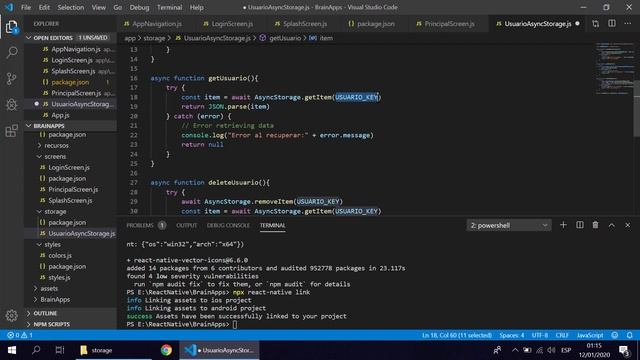The width and height of the screenshot is (640, 360).
Task: Show hidden system tray icons
Action: click(515, 350)
